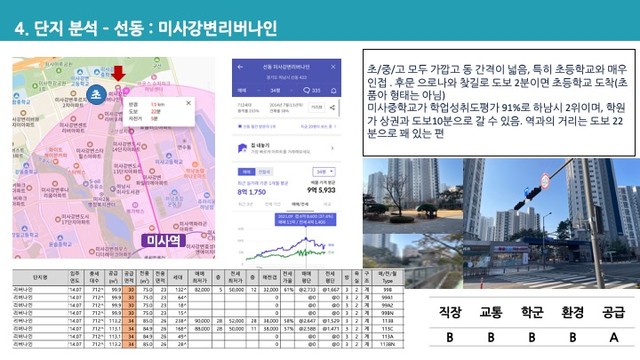Expand the 집 내놓기 row chevron
The width and height of the screenshot is (640, 360).
pyautogui.click(x=332, y=148)
